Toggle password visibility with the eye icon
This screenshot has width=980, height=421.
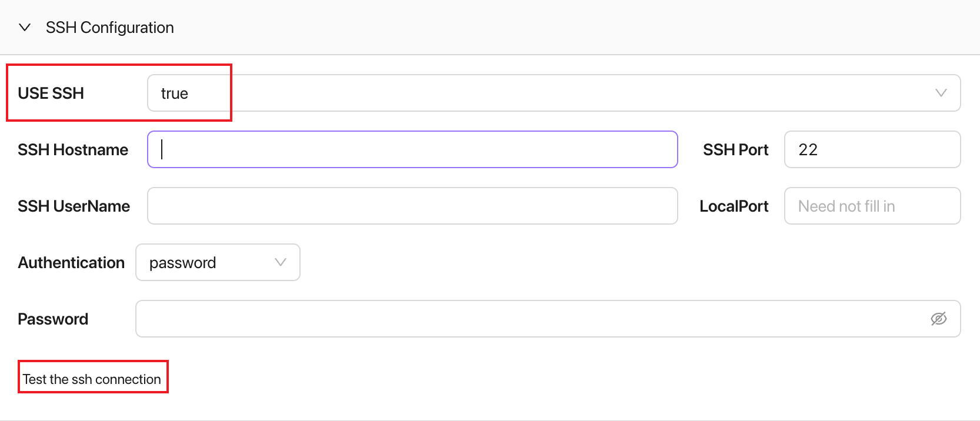939,319
